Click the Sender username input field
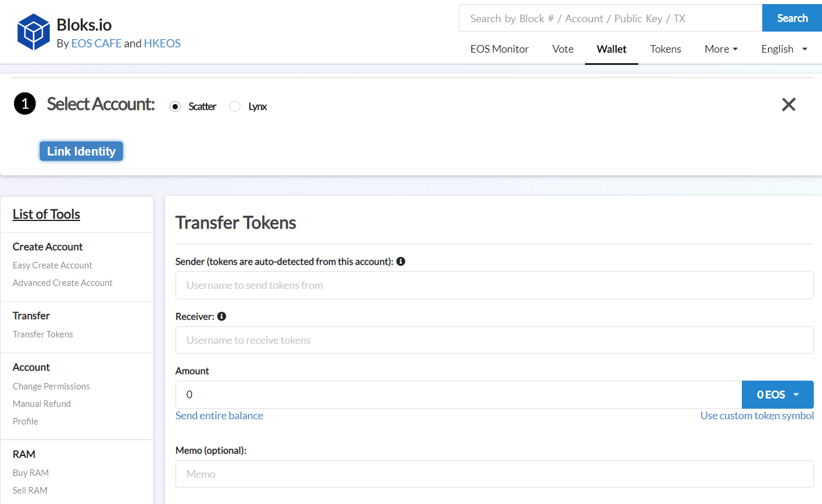Image resolution: width=822 pixels, height=504 pixels. pos(494,285)
